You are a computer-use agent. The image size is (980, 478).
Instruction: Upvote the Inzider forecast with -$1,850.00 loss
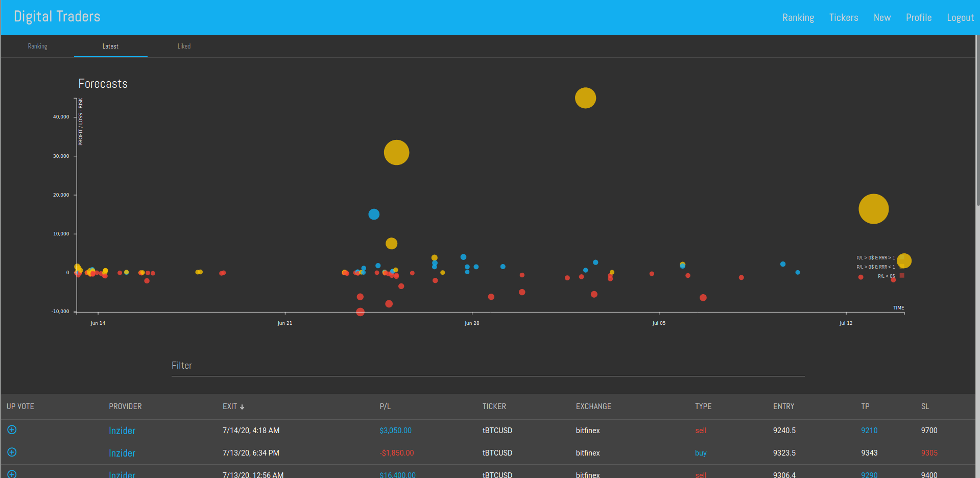[x=12, y=452]
